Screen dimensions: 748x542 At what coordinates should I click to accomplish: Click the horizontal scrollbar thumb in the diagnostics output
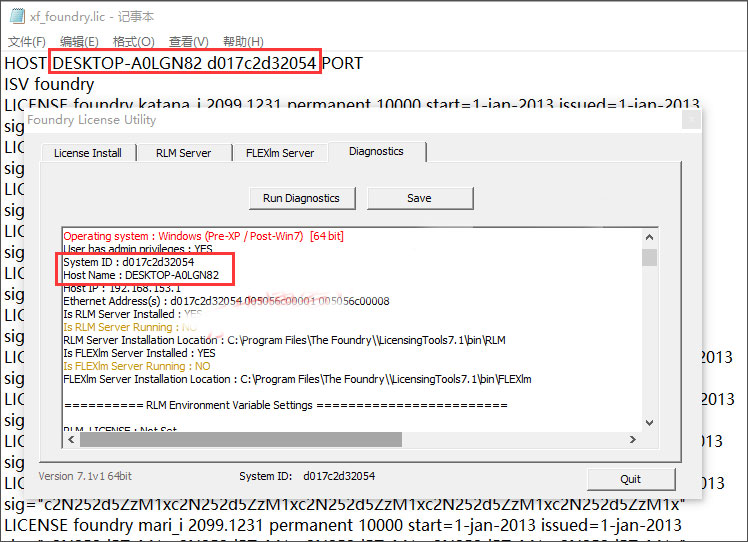click(241, 439)
